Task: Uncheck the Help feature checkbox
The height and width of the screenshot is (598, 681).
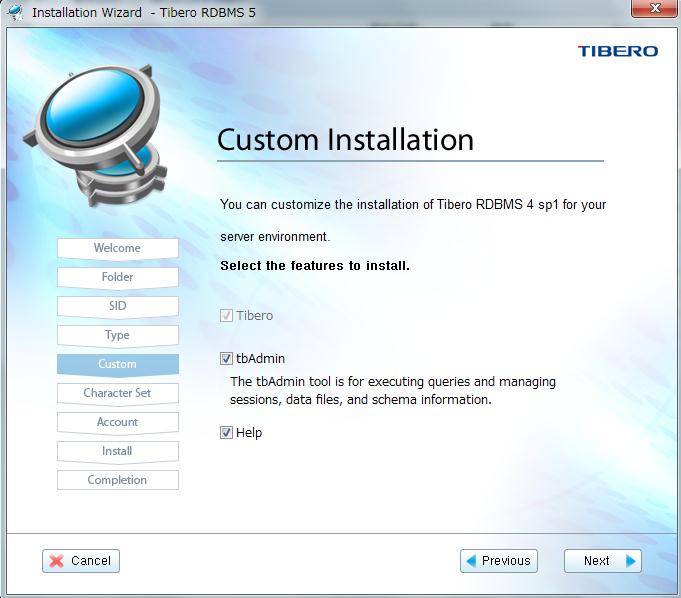Action: pyautogui.click(x=226, y=433)
